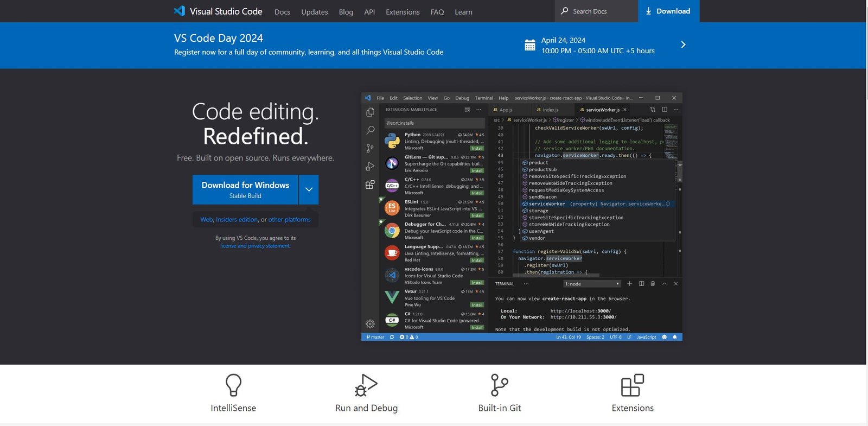The image size is (868, 426).
Task: Click the GitLens extension icon
Action: pyautogui.click(x=392, y=163)
